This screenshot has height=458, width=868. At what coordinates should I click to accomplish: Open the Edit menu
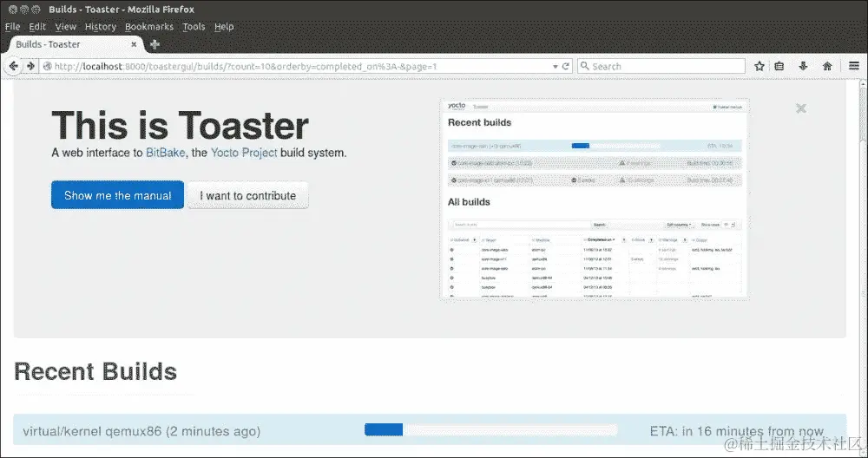coord(37,27)
